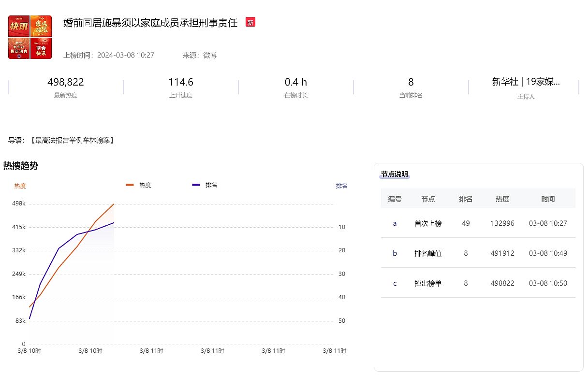Click the 导语 text 最高法报告举例牟林翰案
The image size is (588, 377).
pos(72,141)
